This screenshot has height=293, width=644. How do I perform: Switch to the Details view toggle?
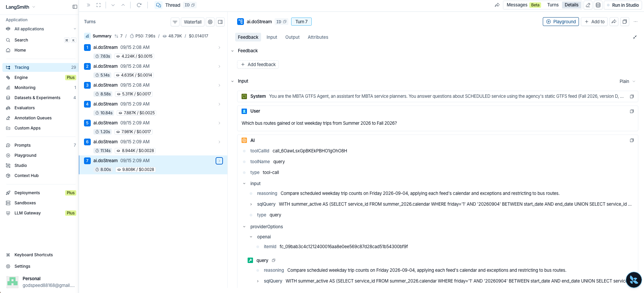571,5
